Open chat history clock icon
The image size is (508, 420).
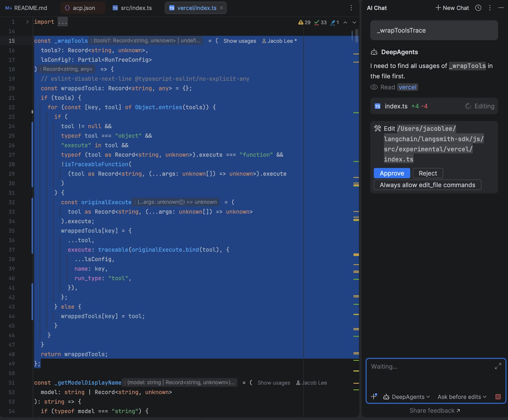[x=478, y=8]
